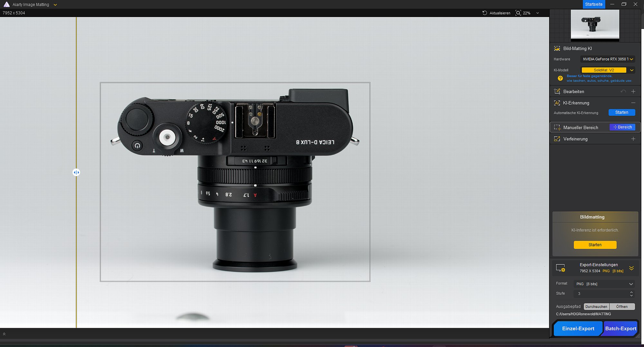Click the KI-Erkennung AI icon
The width and height of the screenshot is (644, 347).
pos(557,103)
